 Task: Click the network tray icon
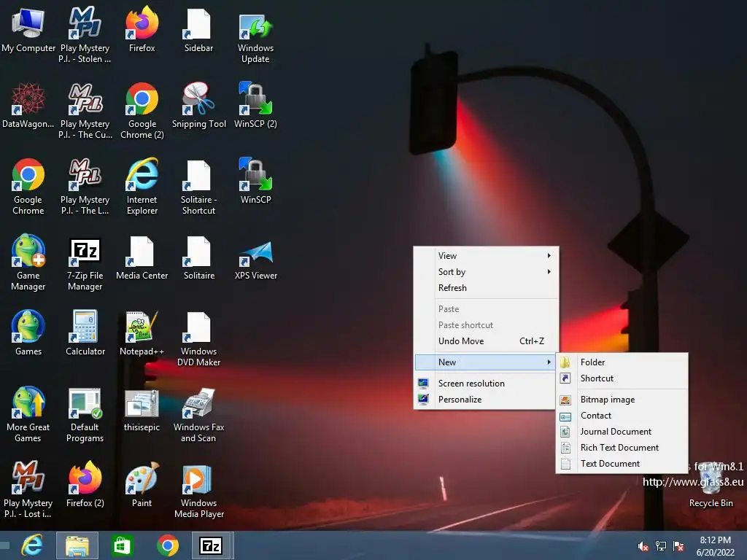[661, 546]
